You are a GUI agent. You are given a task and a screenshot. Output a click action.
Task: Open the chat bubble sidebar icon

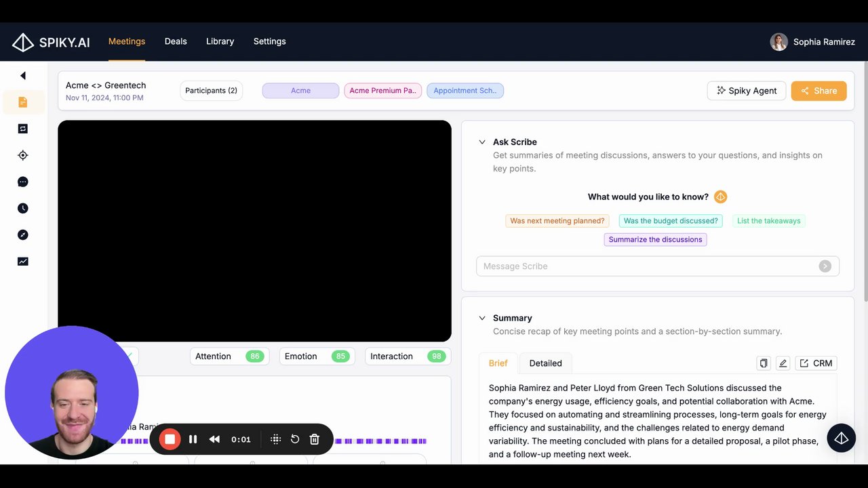(x=23, y=182)
